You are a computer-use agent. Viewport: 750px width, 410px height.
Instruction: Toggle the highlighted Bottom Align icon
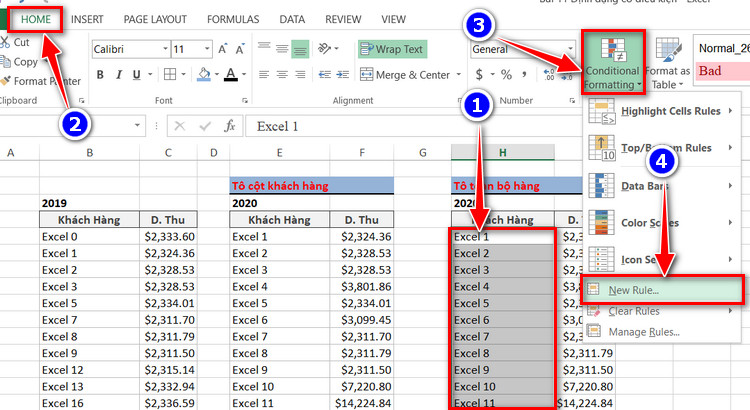point(300,49)
